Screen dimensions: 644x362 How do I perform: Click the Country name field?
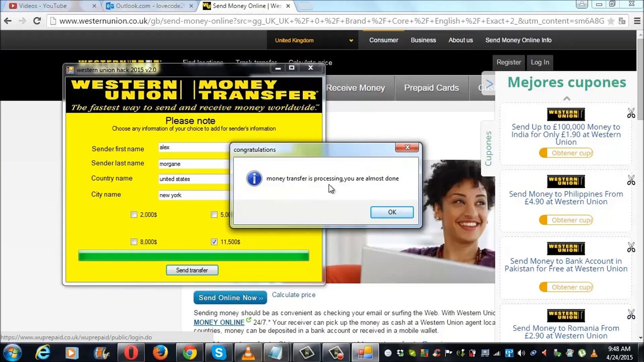pos(194,179)
